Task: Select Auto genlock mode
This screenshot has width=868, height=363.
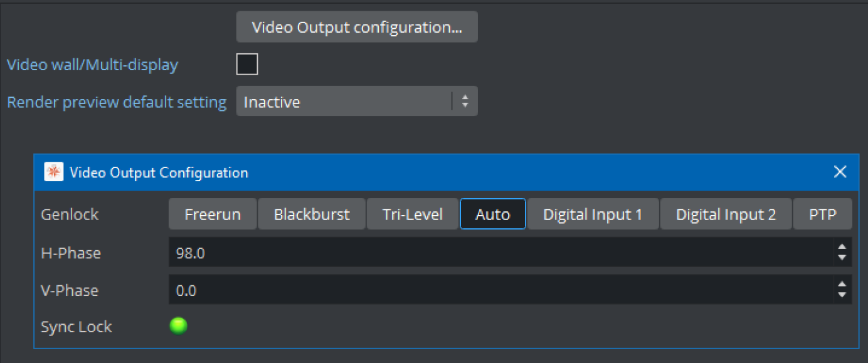Action: [x=493, y=214]
